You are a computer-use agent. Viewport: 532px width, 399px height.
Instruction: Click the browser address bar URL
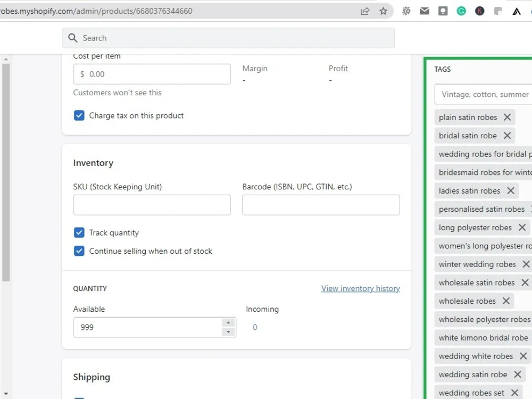[x=96, y=11]
